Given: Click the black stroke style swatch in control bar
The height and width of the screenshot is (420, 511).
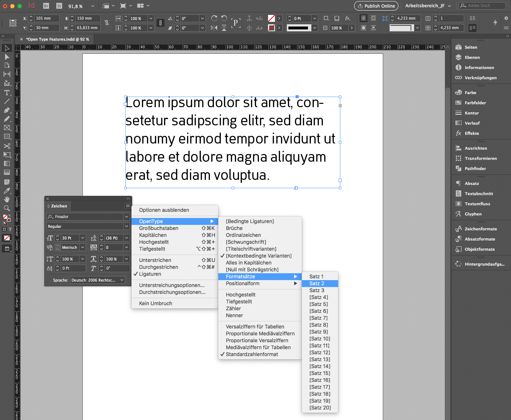Looking at the screenshot, I should [x=298, y=28].
